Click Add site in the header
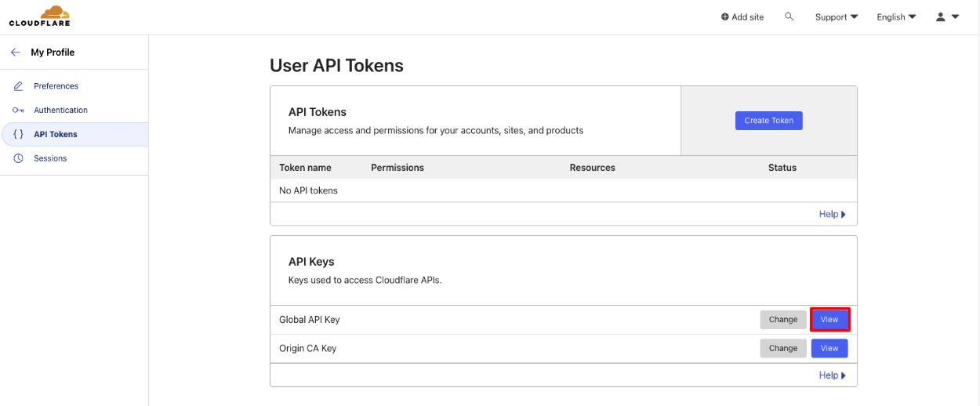This screenshot has height=406, width=980. [x=742, y=17]
